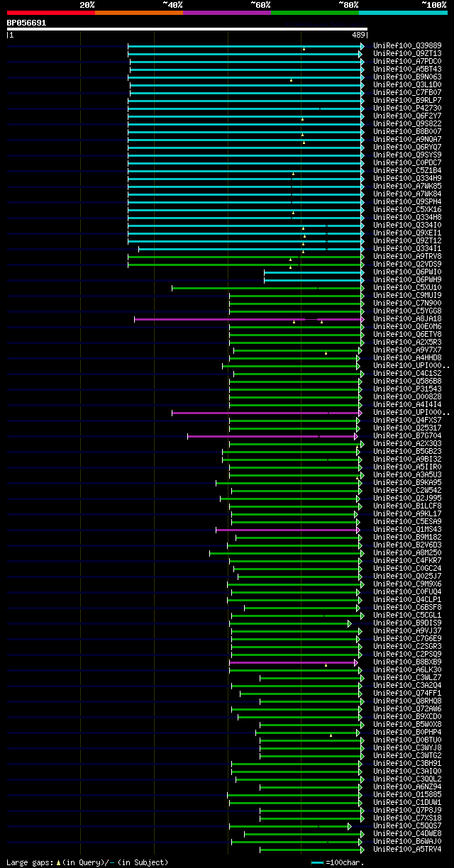The image size is (454, 868).
Task: Open hit UniRef100_A7WK85
Action: tap(407, 186)
